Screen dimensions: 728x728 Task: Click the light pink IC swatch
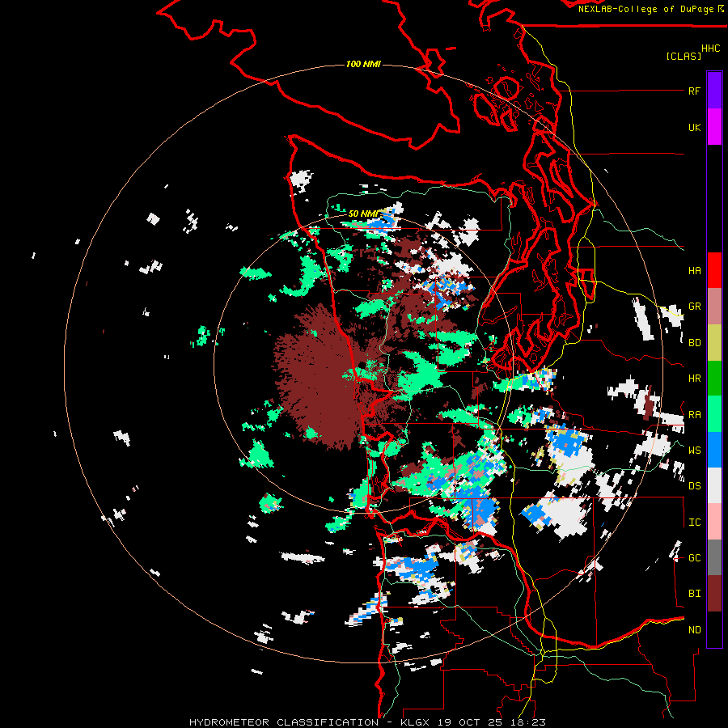click(714, 522)
